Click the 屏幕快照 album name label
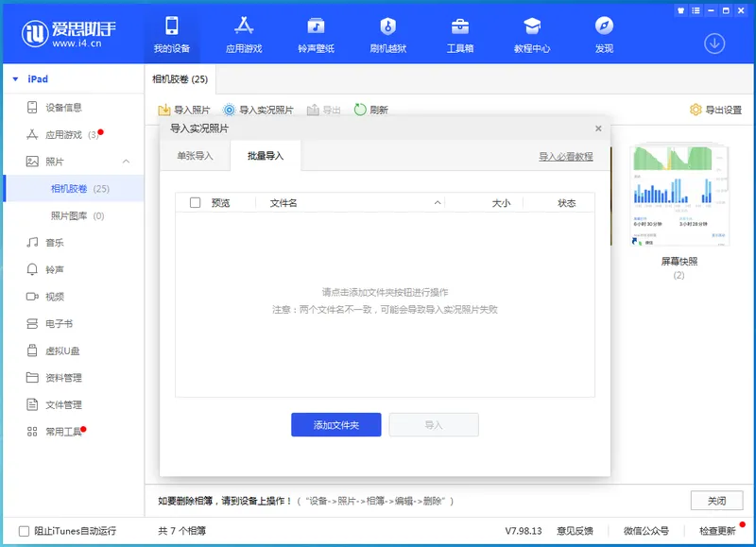The width and height of the screenshot is (756, 547). [x=679, y=261]
